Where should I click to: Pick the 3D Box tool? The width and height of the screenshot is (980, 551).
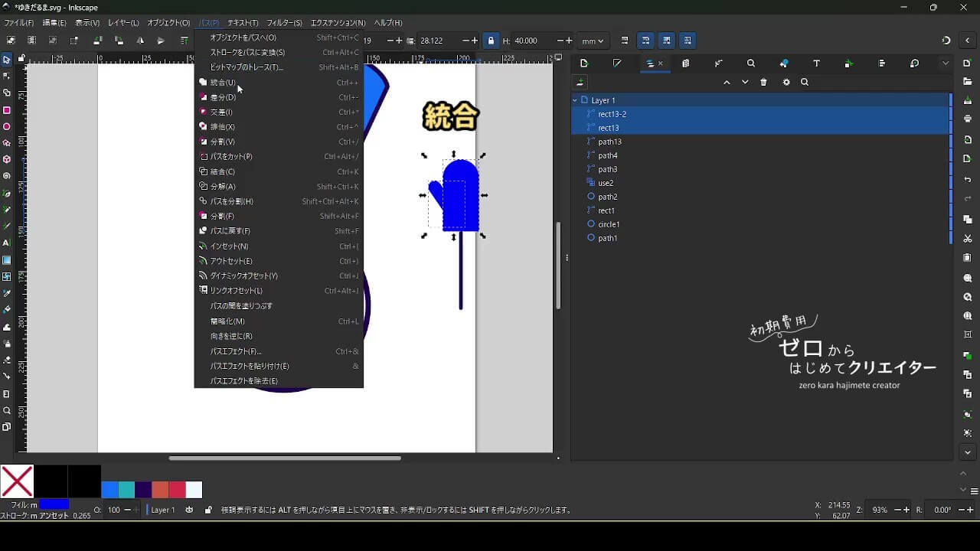(7, 160)
